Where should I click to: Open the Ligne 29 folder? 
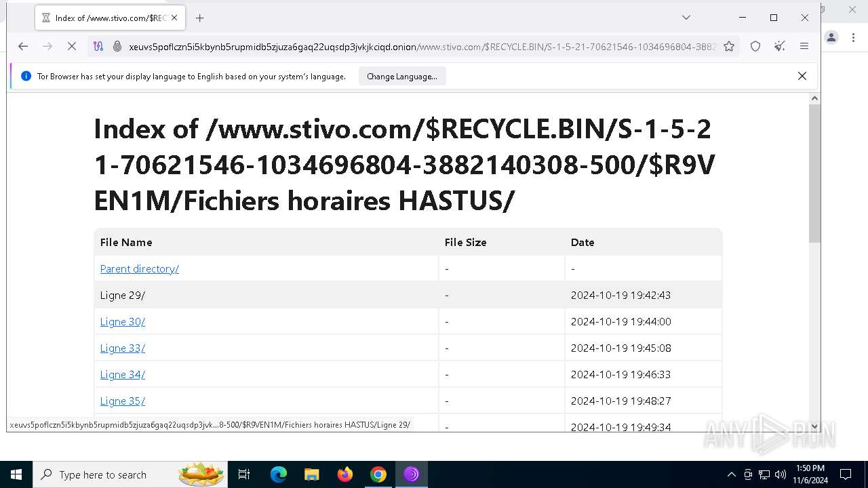[123, 296]
